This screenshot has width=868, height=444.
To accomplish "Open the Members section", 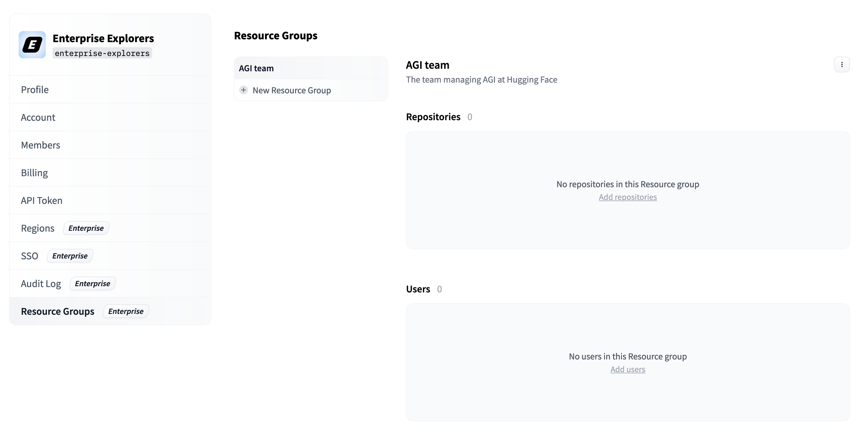I will tap(40, 145).
